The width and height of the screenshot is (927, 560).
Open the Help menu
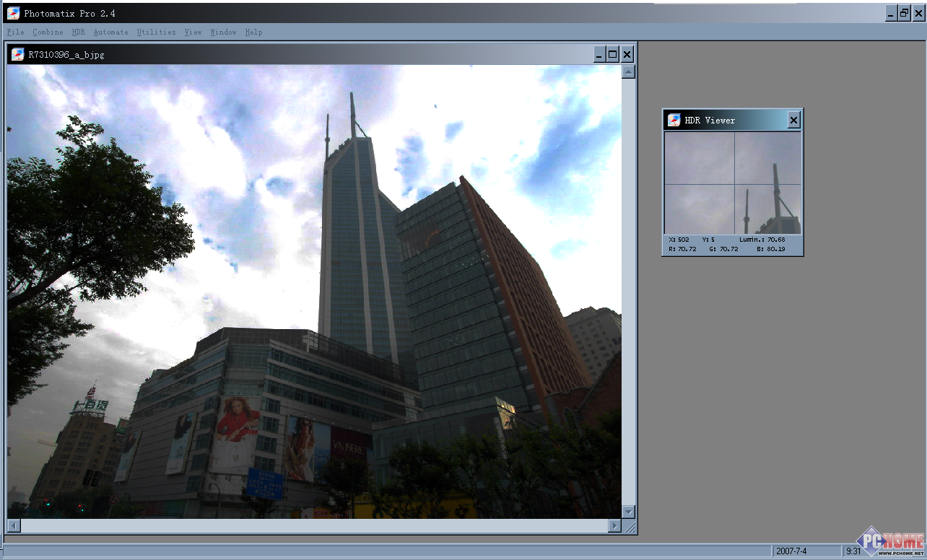(253, 32)
